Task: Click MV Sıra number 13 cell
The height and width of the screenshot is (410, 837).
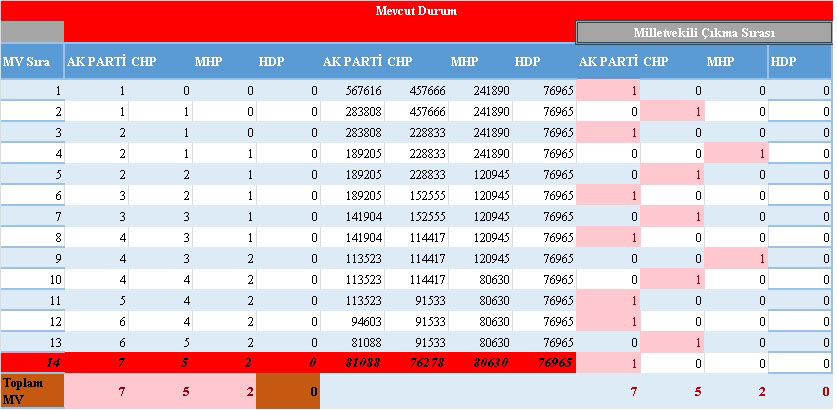Action: point(32,342)
